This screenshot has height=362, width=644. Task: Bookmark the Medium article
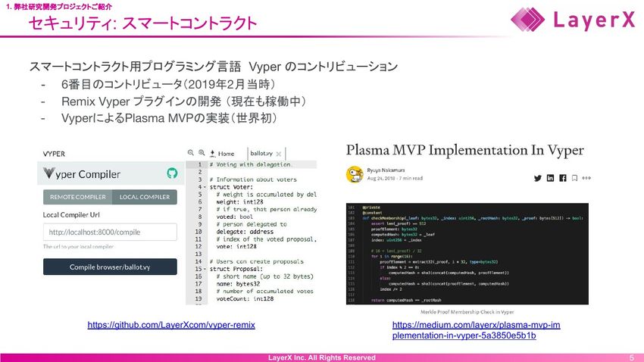click(x=574, y=178)
